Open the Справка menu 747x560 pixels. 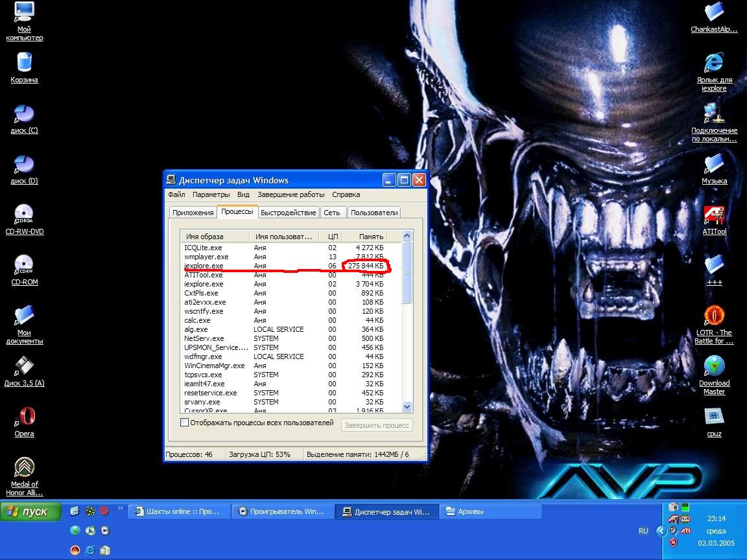pyautogui.click(x=346, y=194)
